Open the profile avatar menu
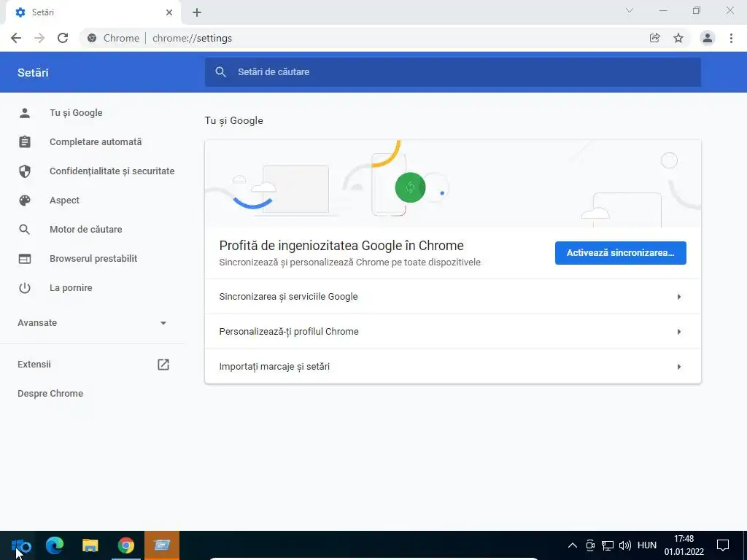This screenshot has height=560, width=747. pos(708,38)
